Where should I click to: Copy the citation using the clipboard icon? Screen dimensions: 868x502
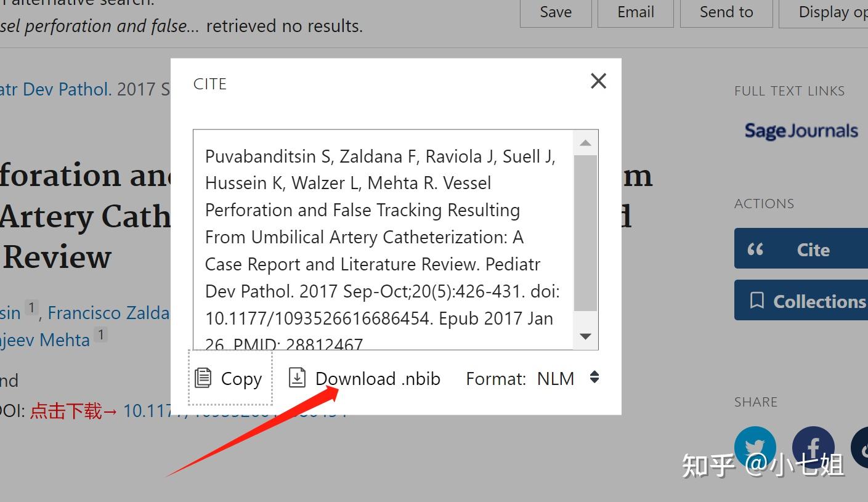click(203, 378)
